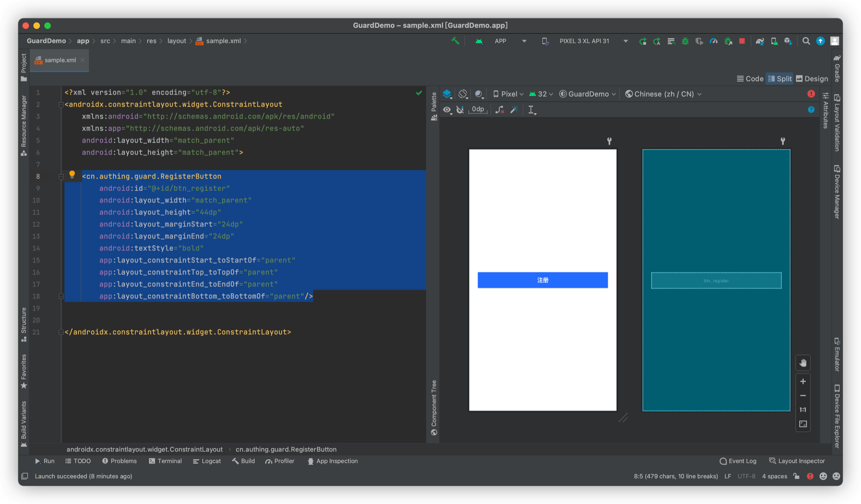Screen dimensions: 861x504
Task: Click the Debug app bug icon
Action: click(685, 41)
